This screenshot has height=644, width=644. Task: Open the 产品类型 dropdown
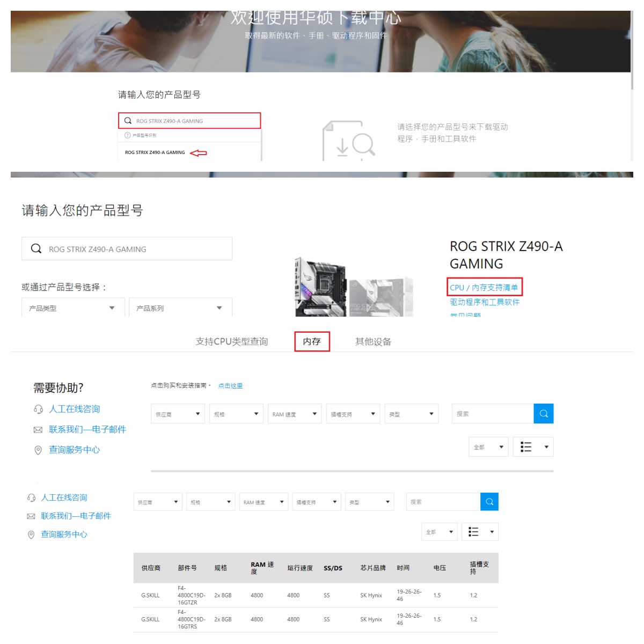tap(72, 308)
